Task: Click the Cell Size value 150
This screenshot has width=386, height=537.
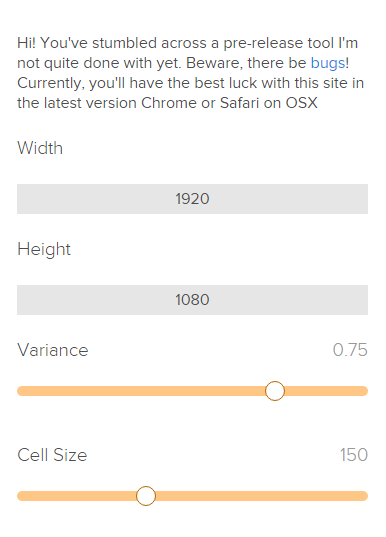Action: point(354,455)
